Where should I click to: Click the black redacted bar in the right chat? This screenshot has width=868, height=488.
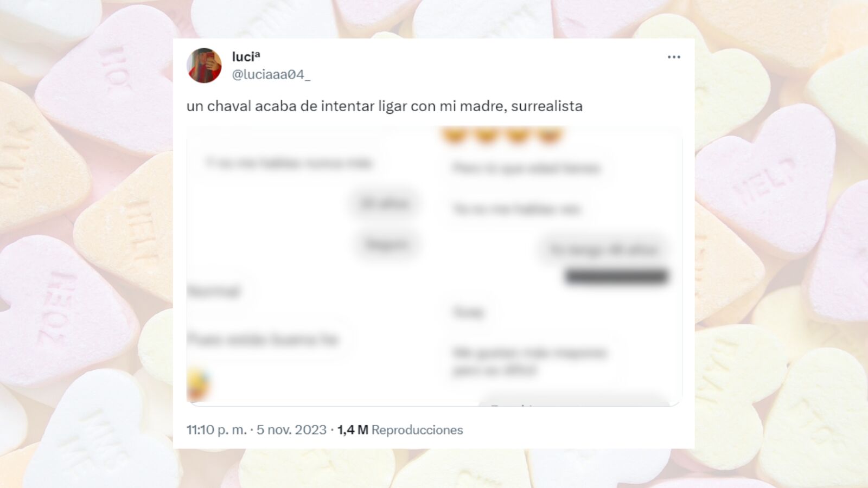[616, 277]
